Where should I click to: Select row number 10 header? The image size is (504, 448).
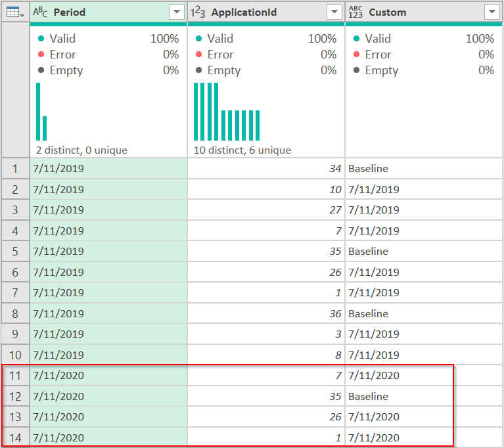(x=15, y=355)
